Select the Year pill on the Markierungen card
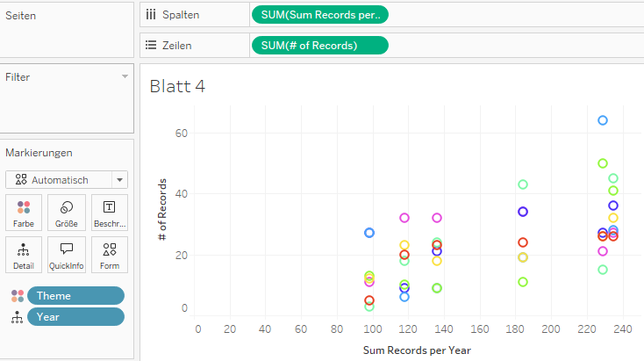The width and height of the screenshot is (644, 361). (75, 317)
